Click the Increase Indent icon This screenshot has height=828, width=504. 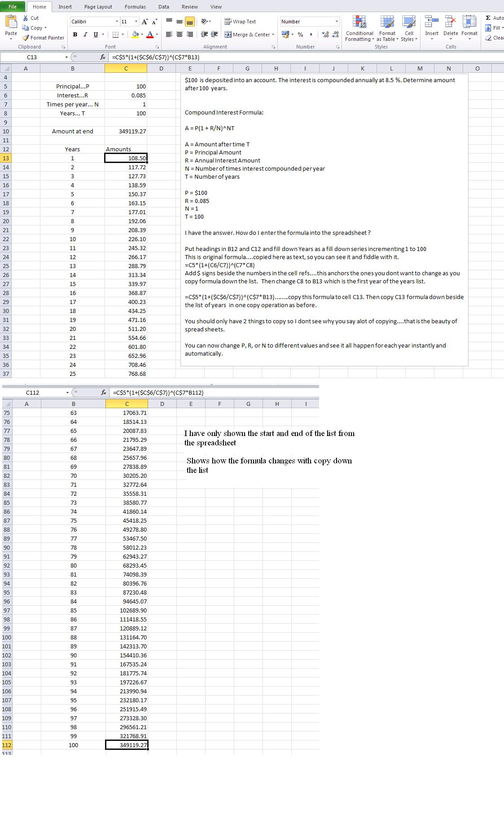215,34
